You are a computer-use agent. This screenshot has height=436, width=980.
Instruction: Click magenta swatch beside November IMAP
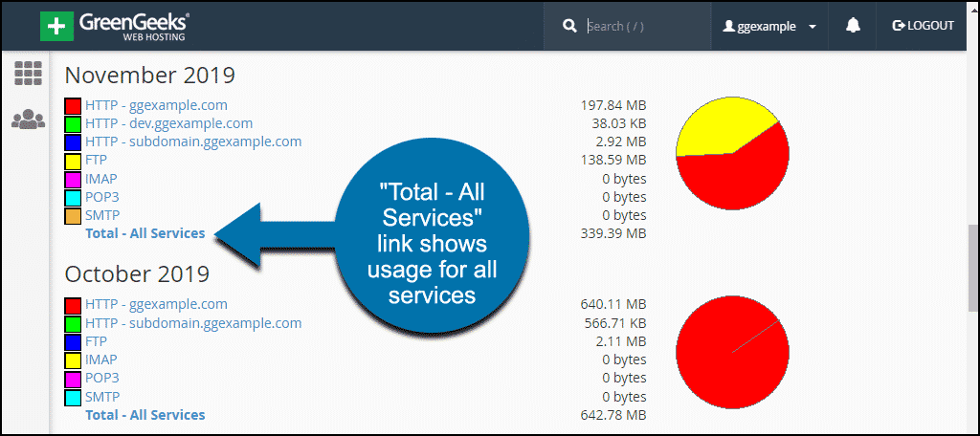(x=73, y=179)
